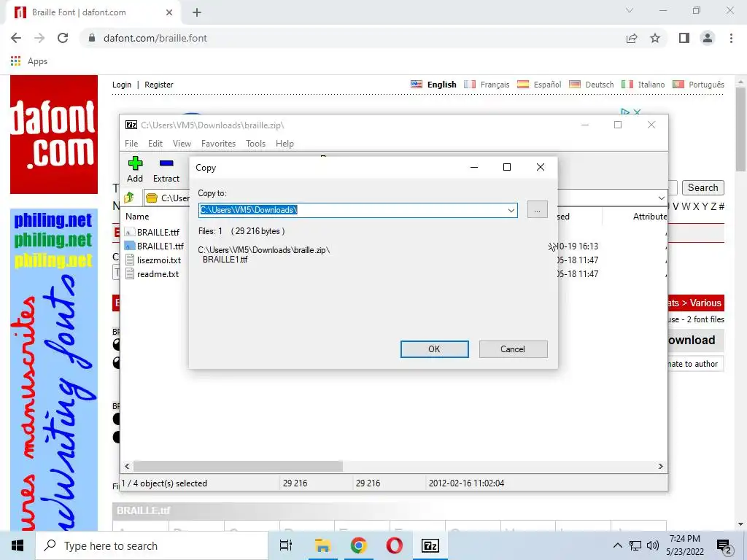Select the readme.txt file icon
The height and width of the screenshot is (560, 747).
click(x=129, y=274)
